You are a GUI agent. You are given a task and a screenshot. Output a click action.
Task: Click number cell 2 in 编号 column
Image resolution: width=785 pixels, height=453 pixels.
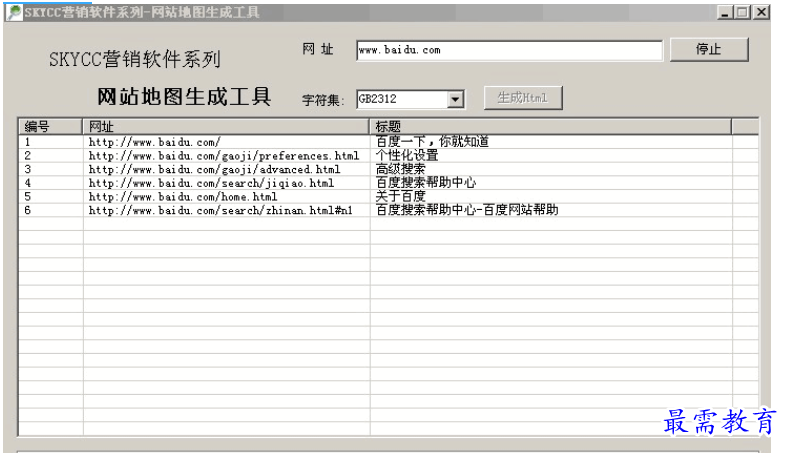28,156
